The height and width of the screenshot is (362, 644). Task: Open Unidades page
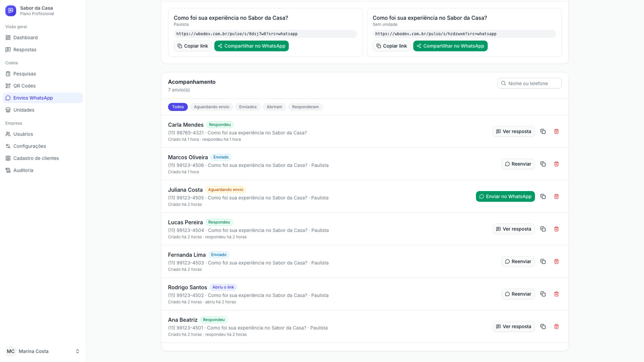(43, 110)
